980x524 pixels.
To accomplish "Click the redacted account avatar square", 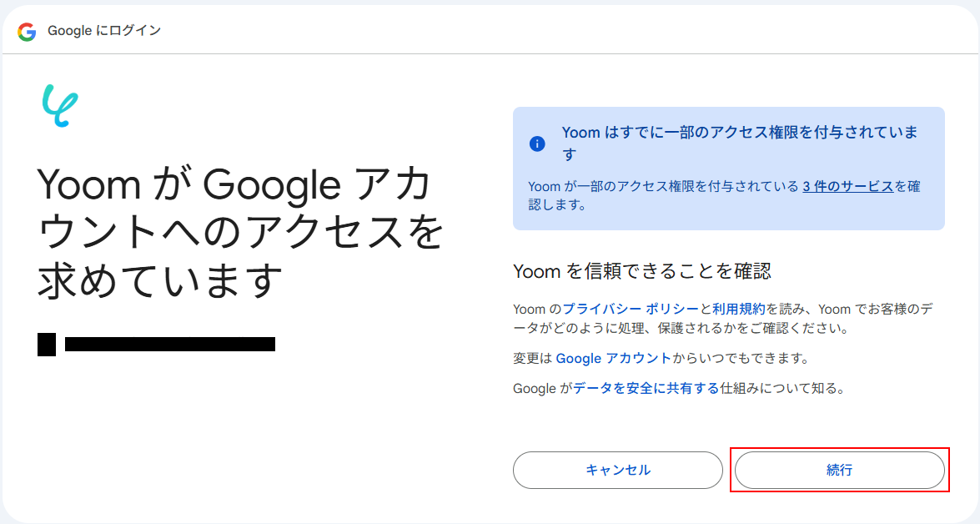I will click(x=46, y=345).
